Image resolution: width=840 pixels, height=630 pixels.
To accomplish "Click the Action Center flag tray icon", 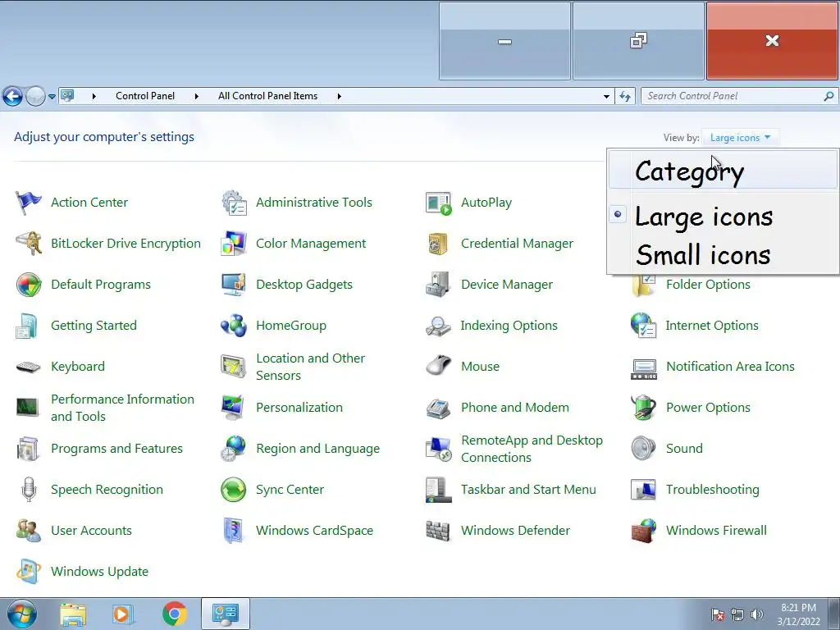I will coord(718,614).
